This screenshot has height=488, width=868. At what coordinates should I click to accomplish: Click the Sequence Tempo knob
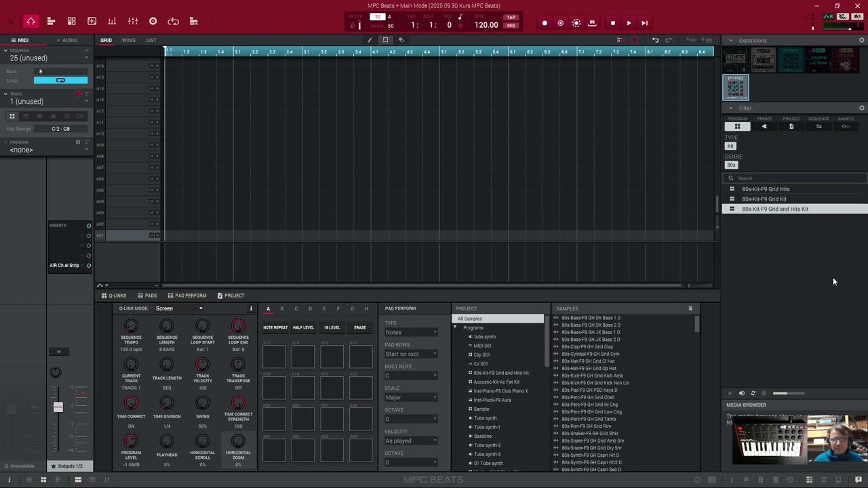[131, 327]
